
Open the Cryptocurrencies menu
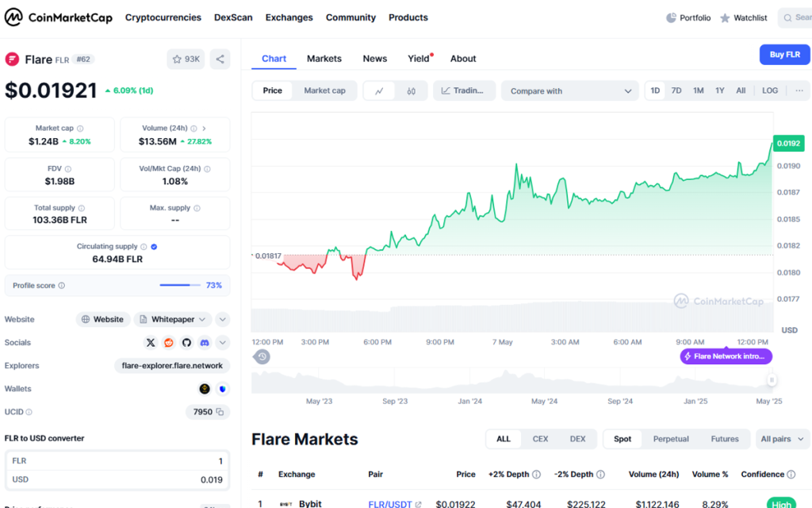[163, 17]
